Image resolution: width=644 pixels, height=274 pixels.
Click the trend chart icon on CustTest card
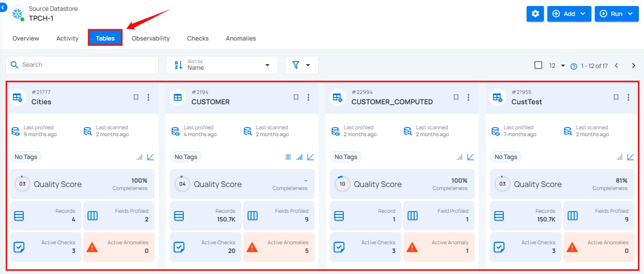631,157
